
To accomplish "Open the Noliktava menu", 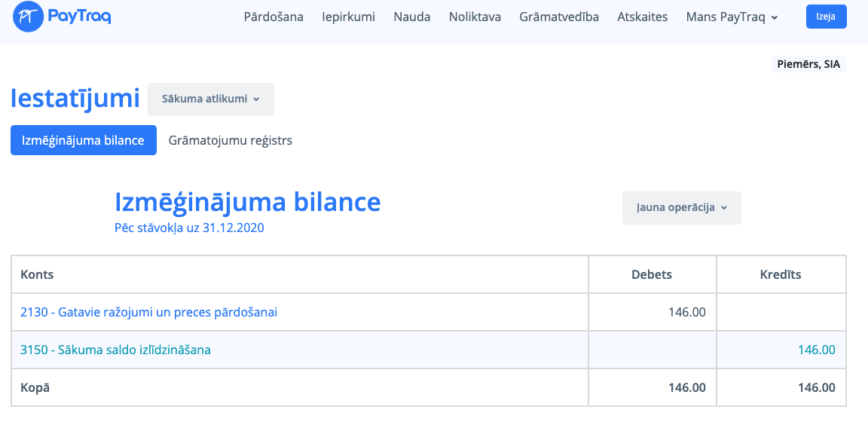I will pyautogui.click(x=475, y=17).
